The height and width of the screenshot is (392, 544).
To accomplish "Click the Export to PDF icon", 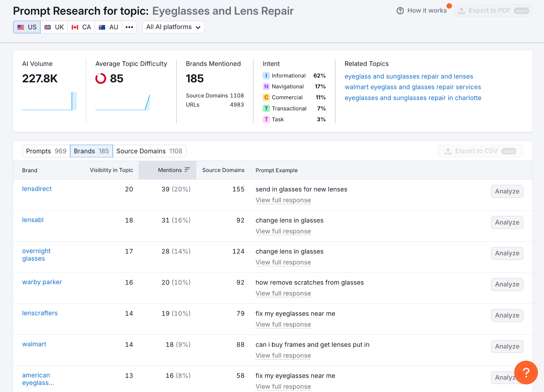I will (x=461, y=11).
